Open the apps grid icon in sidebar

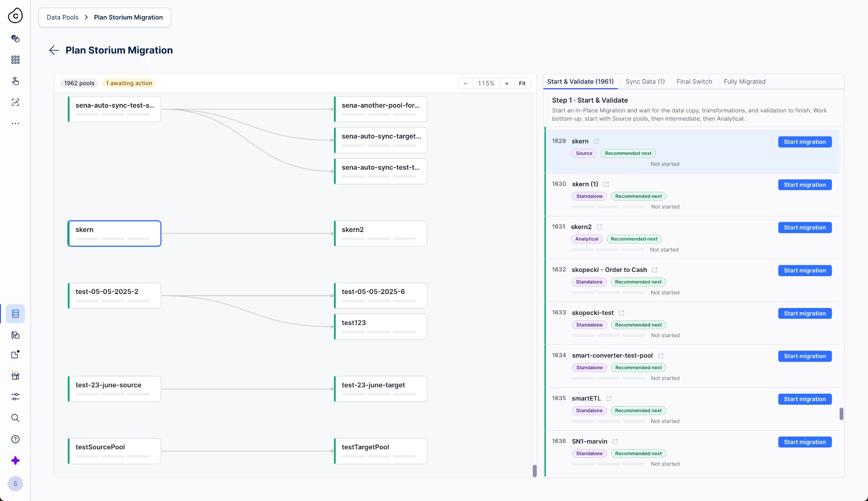[15, 60]
